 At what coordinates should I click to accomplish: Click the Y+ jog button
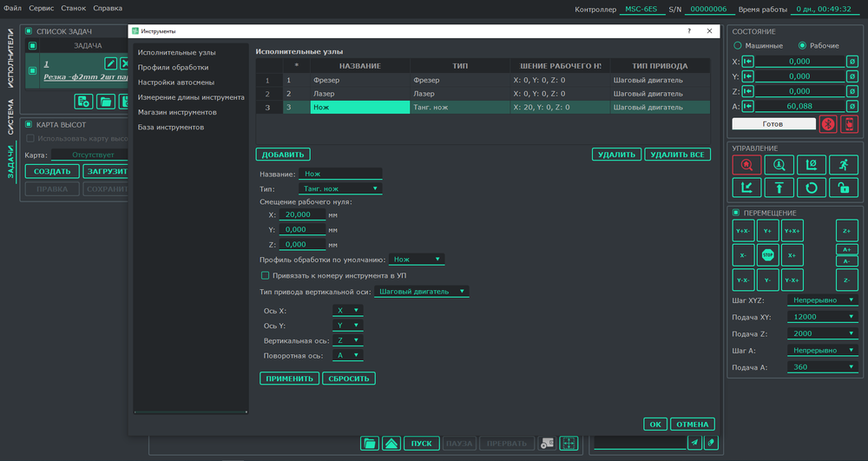(767, 231)
